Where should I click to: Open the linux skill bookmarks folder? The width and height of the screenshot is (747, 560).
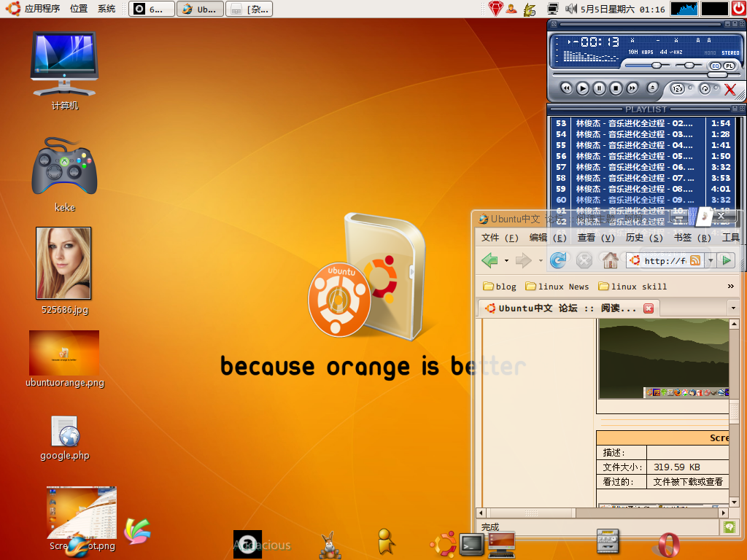point(632,286)
